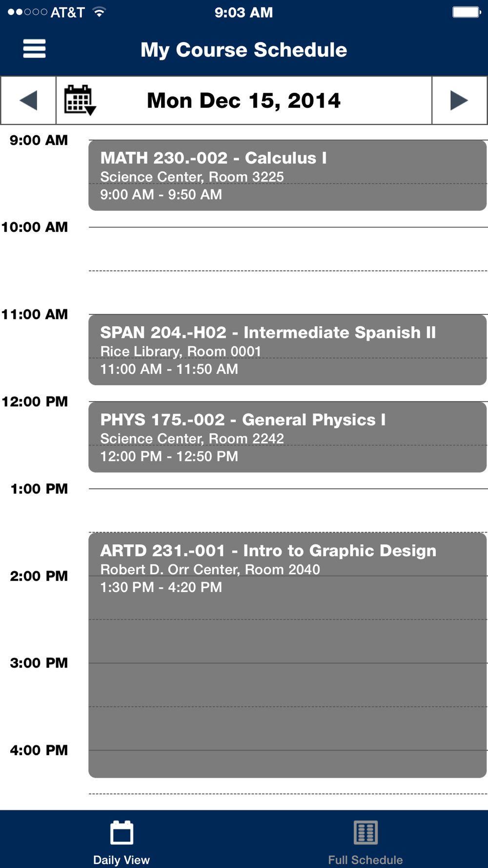Tap the battery indicator in status bar
Screen dimensions: 488x868
(x=466, y=12)
